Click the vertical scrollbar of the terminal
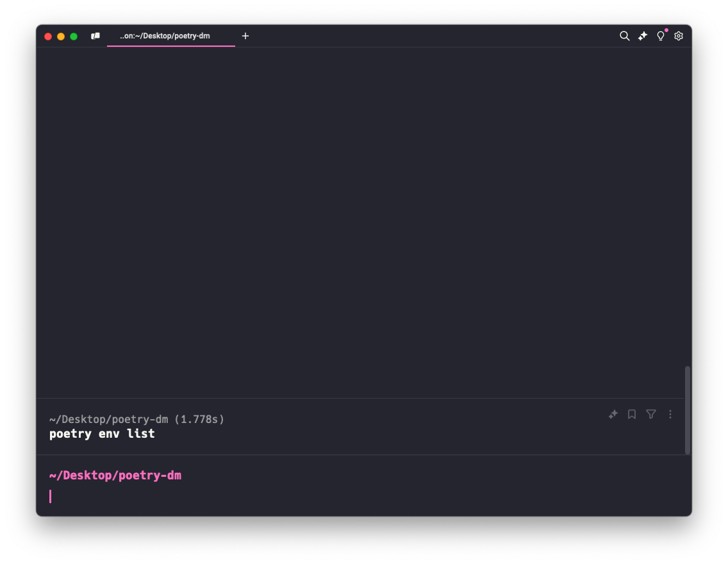The width and height of the screenshot is (728, 564). (687, 410)
